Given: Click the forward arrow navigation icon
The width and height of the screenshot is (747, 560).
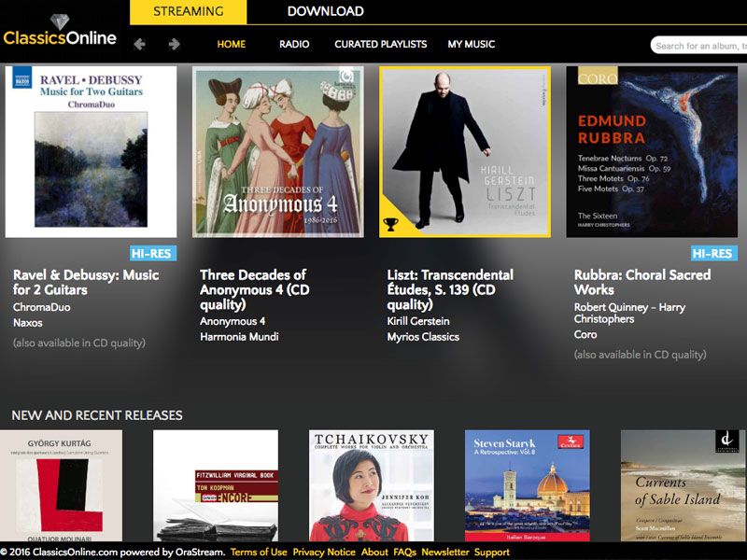Looking at the screenshot, I should [x=174, y=44].
